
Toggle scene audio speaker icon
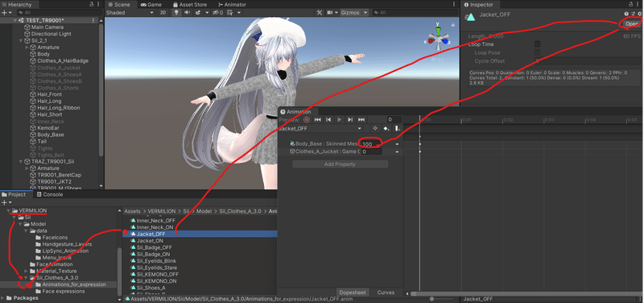tap(188, 13)
